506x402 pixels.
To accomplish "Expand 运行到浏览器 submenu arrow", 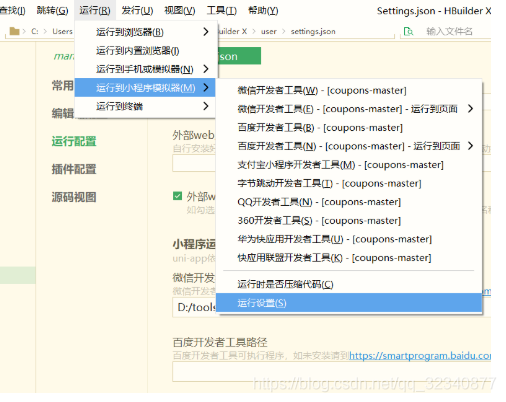I will (206, 32).
